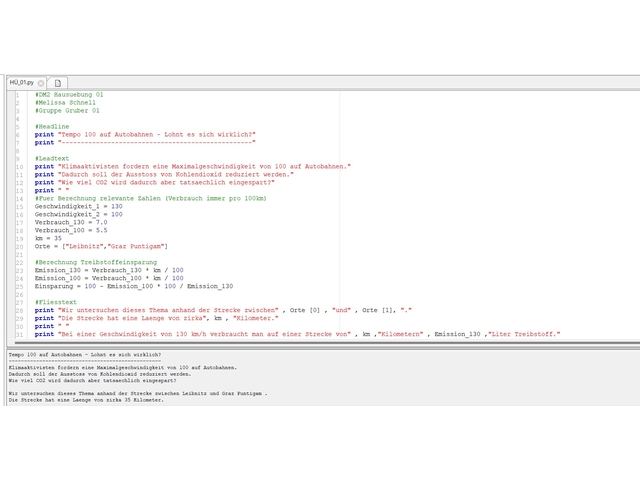The image size is (640, 480).
Task: Click the '#Leadtext' comment
Action: (x=52, y=158)
